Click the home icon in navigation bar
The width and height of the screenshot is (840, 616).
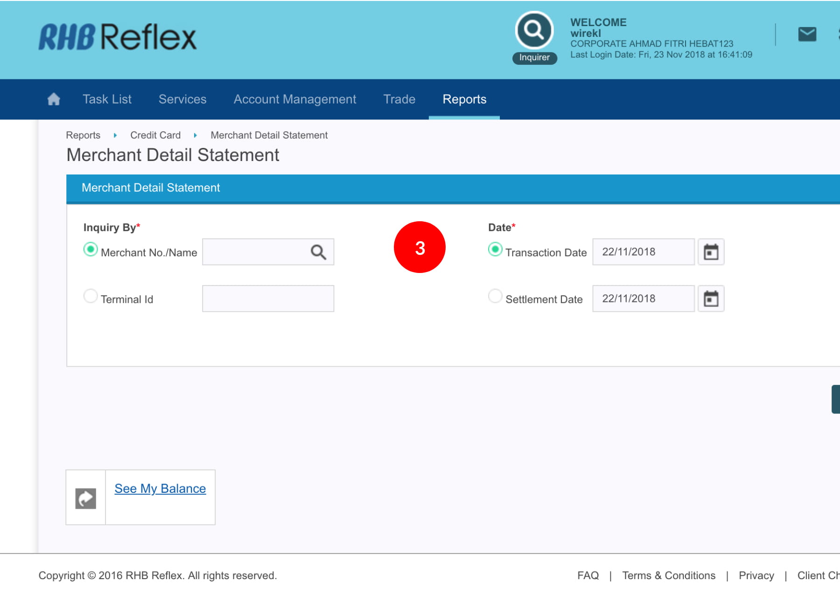(x=54, y=99)
